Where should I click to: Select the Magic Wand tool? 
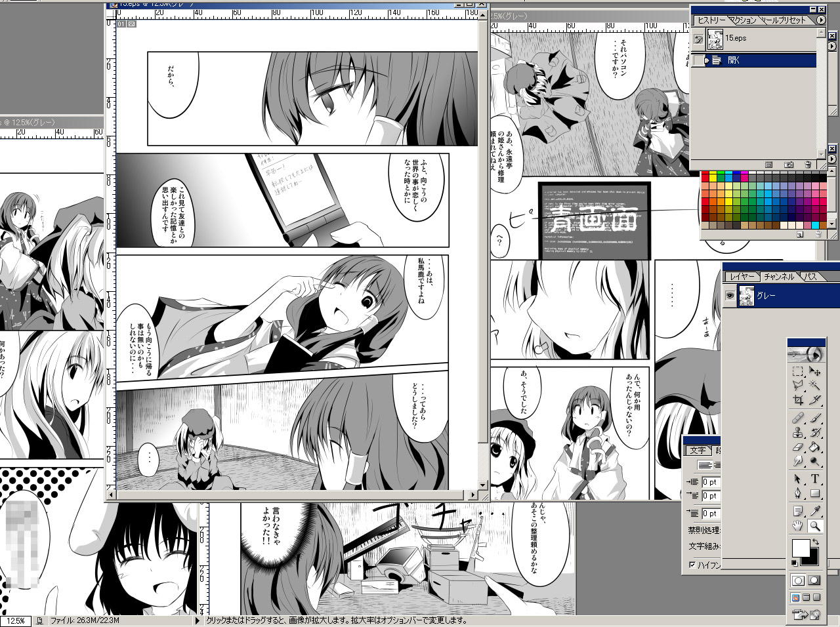[815, 385]
